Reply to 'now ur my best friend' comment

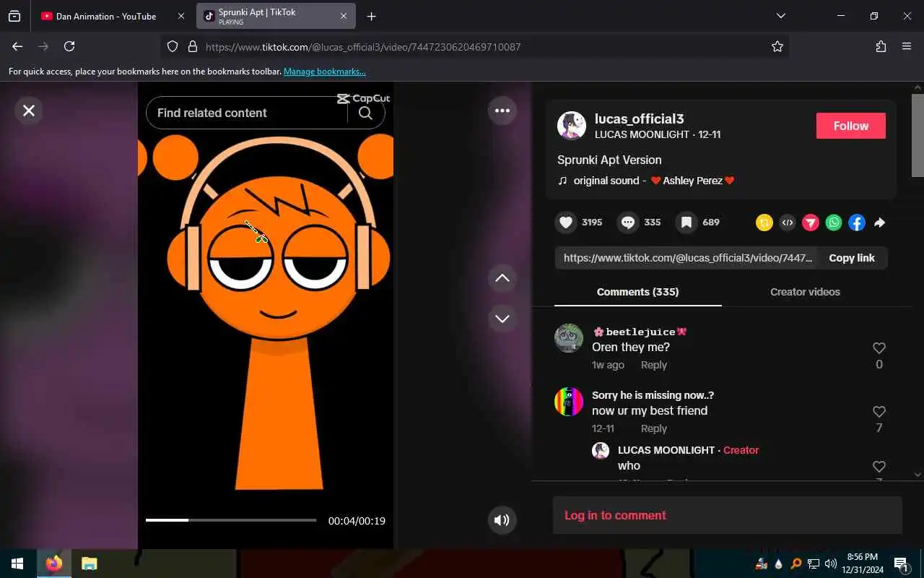coord(654,428)
